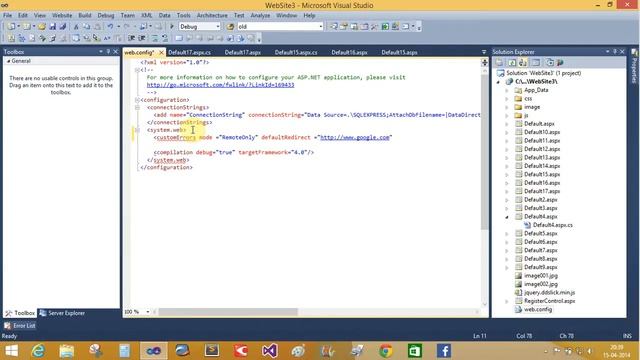
Task: Open the Properties side tab
Action: pyautogui.click(x=635, y=67)
